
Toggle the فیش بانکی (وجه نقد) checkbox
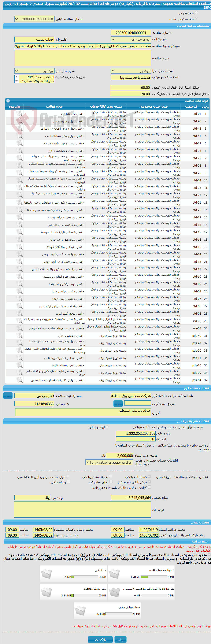click(x=149, y=481)
